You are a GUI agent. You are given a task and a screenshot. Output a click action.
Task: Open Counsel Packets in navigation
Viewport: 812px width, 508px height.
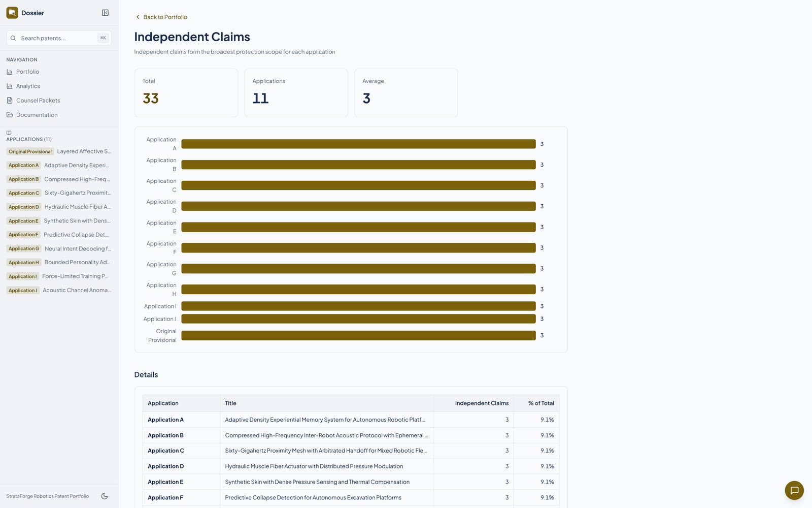[59, 100]
